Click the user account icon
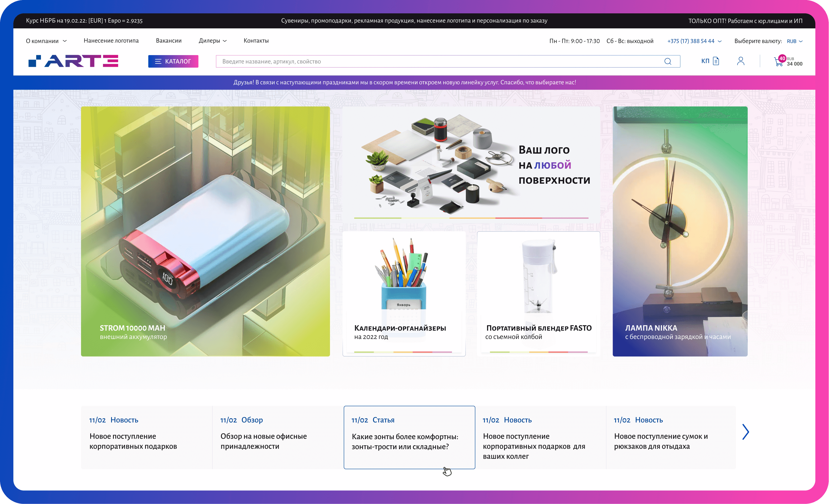Image resolution: width=829 pixels, height=504 pixels. point(740,61)
